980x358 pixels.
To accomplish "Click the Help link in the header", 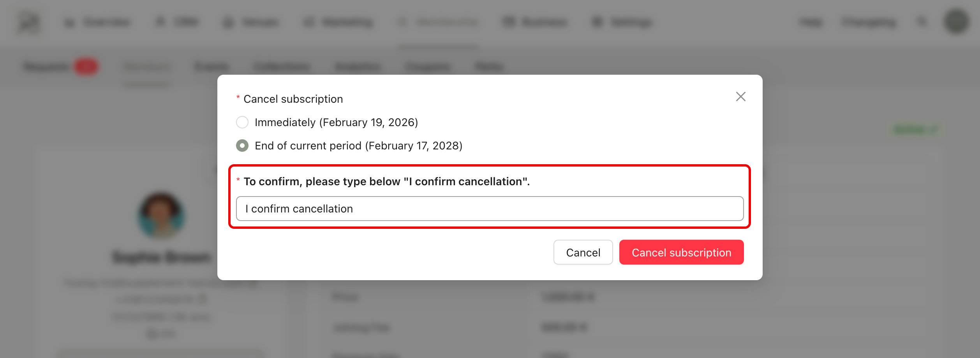I will click(811, 22).
